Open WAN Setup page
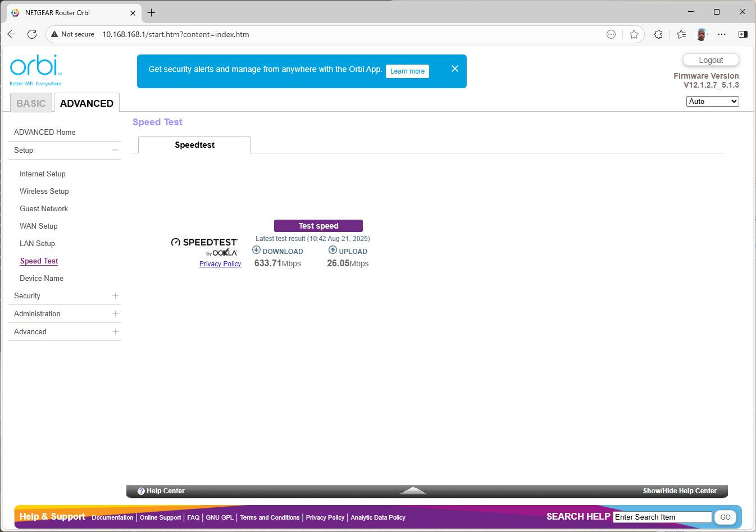Image resolution: width=756 pixels, height=532 pixels. [39, 226]
